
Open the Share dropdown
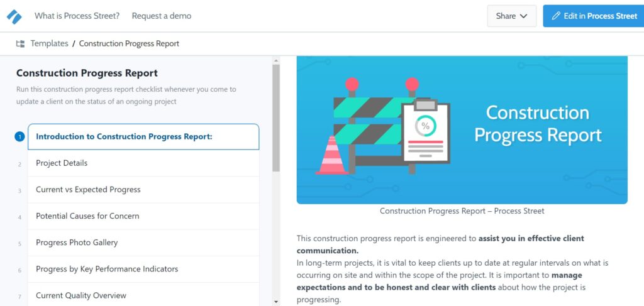tap(511, 16)
